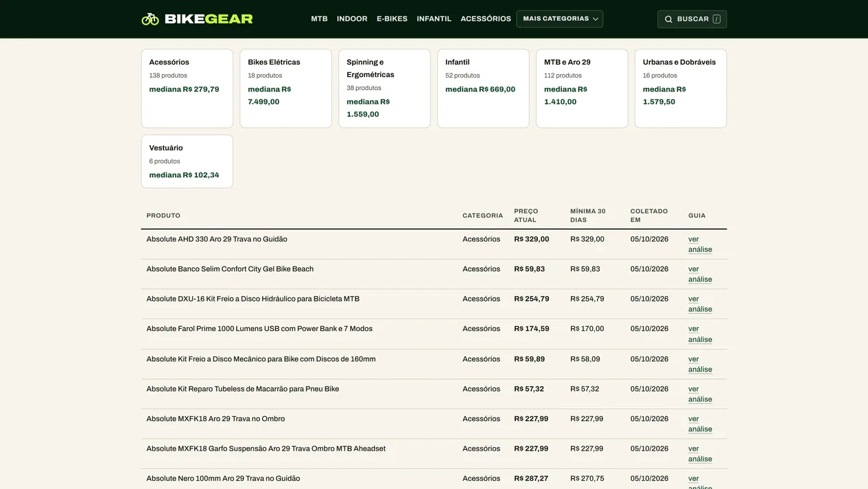Click current price R$ 174,59
The width and height of the screenshot is (868, 489).
[532, 329]
